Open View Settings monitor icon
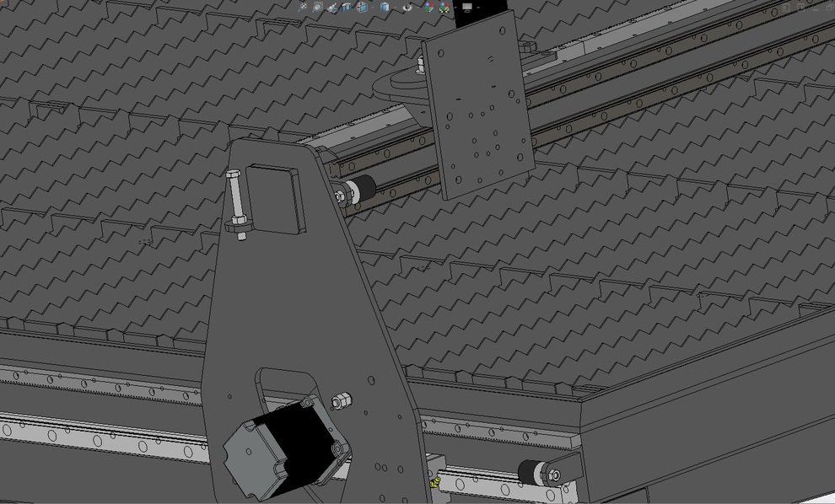The width and height of the screenshot is (835, 504). (x=467, y=7)
